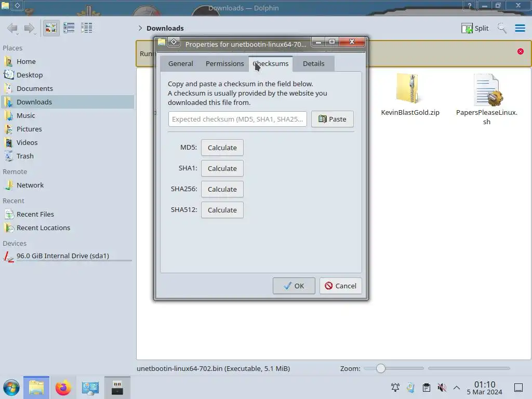The image size is (532, 399).
Task: Calculate the SHA512 checksum
Action: tap(222, 210)
